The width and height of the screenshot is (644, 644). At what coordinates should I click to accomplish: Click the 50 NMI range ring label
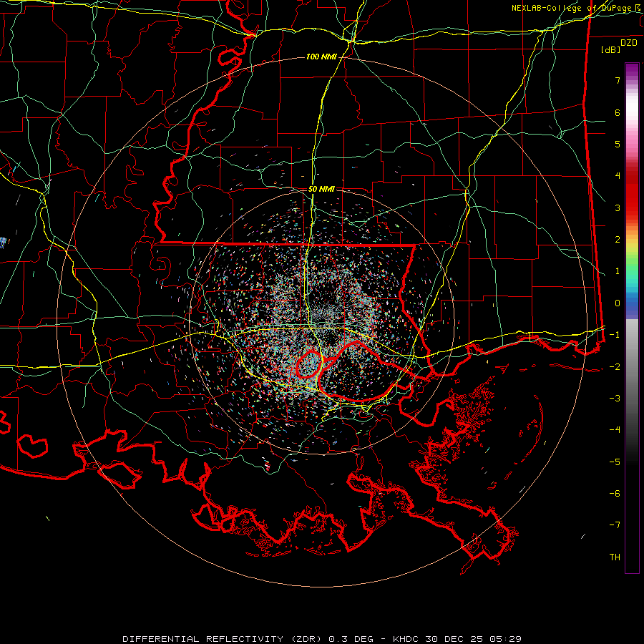[x=321, y=189]
